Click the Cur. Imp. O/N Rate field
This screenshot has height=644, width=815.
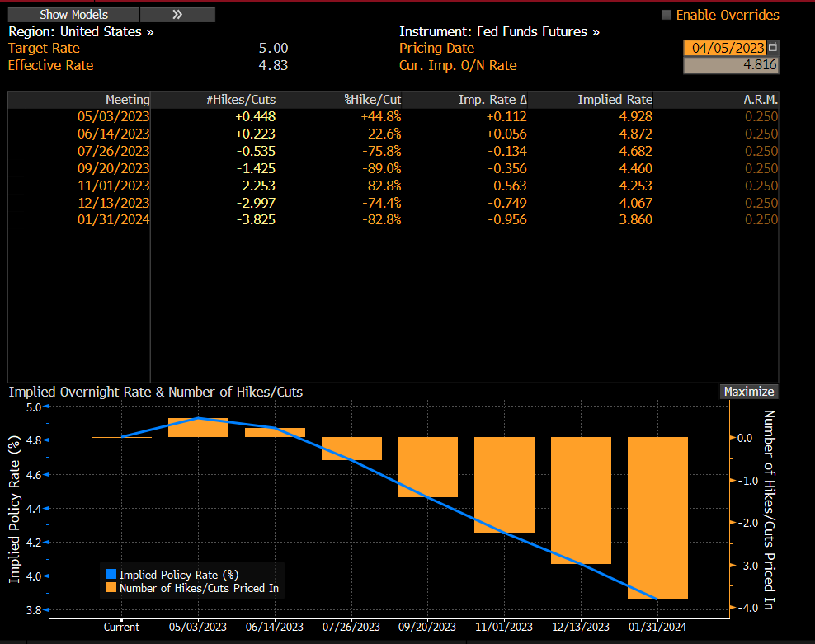(x=730, y=65)
